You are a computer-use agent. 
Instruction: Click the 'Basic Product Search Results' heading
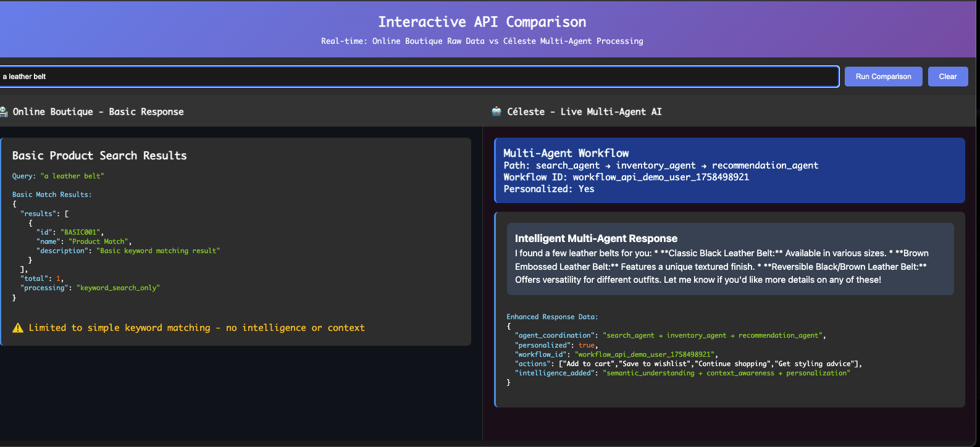point(99,156)
